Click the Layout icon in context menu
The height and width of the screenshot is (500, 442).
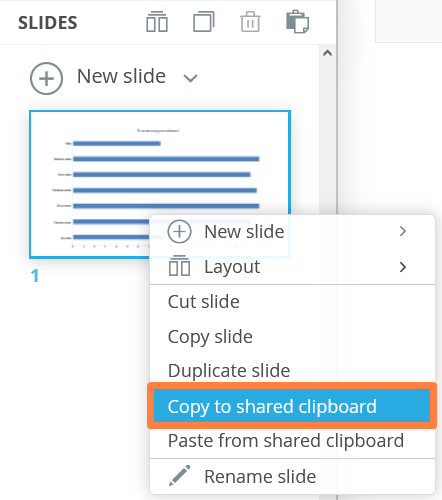(179, 266)
